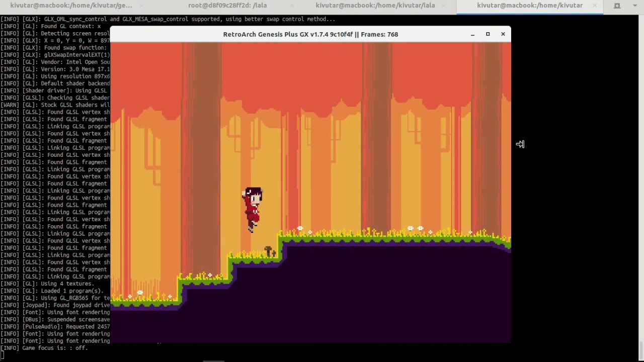Click the "Version: 3.0 Mesa 17.1" terminal line

pyautogui.click(x=55, y=69)
